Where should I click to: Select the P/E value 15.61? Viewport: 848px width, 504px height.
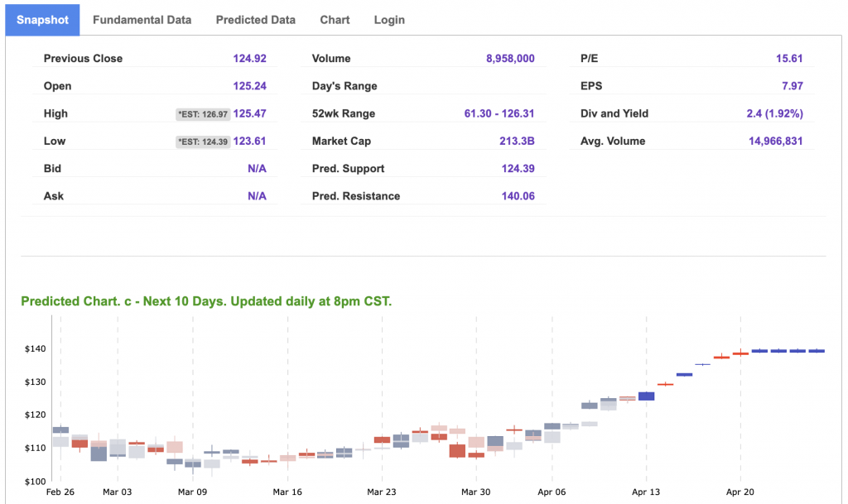788,59
